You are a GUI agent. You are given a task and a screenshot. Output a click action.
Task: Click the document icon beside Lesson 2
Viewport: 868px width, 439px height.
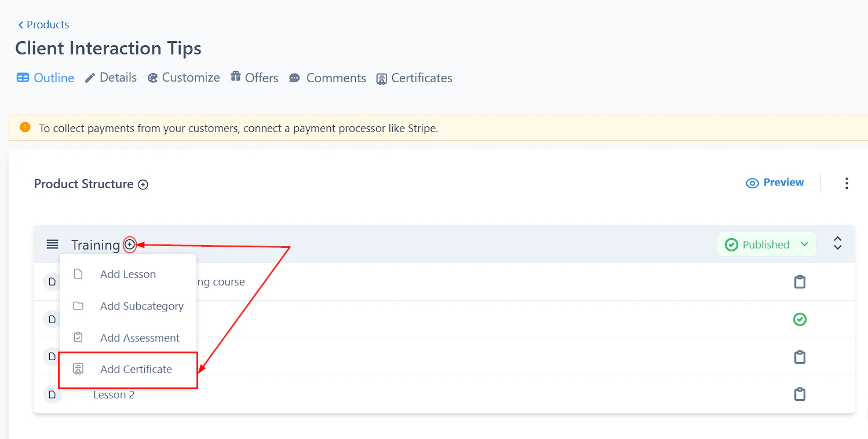coord(52,395)
